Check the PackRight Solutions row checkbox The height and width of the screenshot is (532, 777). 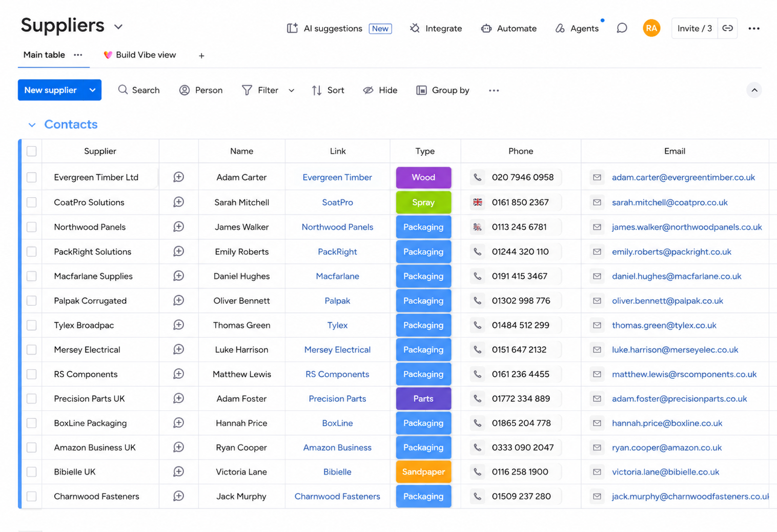coord(32,252)
